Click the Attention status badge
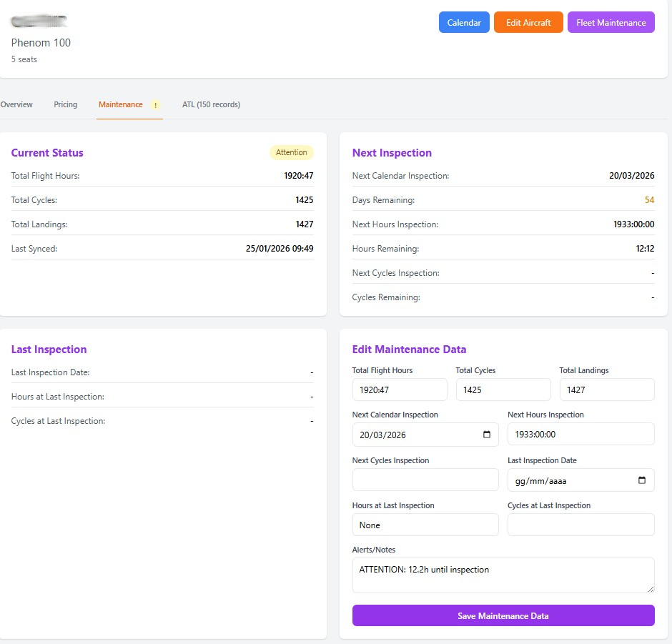This screenshot has width=672, height=644. (x=292, y=152)
